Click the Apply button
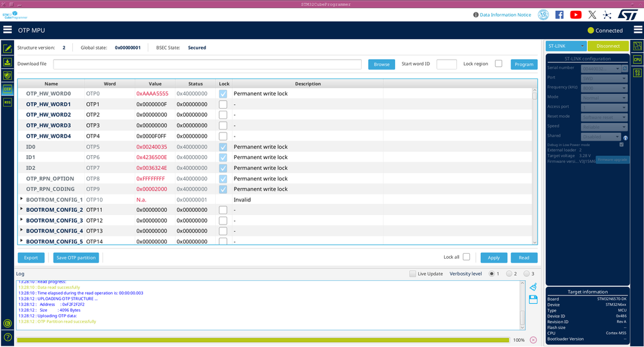 point(494,258)
